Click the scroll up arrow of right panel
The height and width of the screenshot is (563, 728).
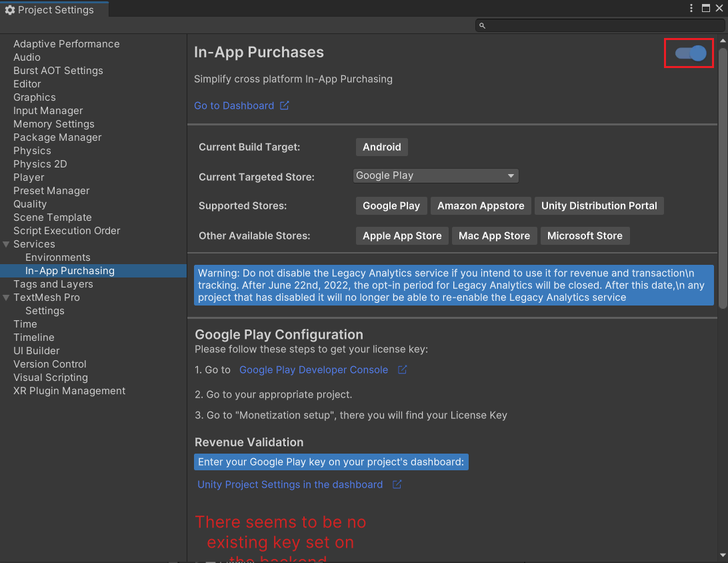723,41
